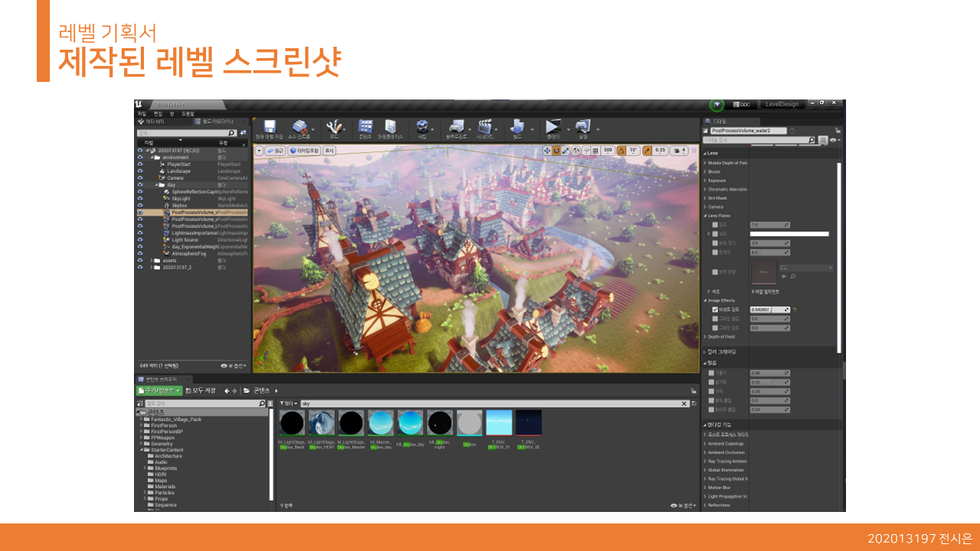The height and width of the screenshot is (551, 980).
Task: Click the white Lens Flares tint color bar
Action: click(789, 234)
